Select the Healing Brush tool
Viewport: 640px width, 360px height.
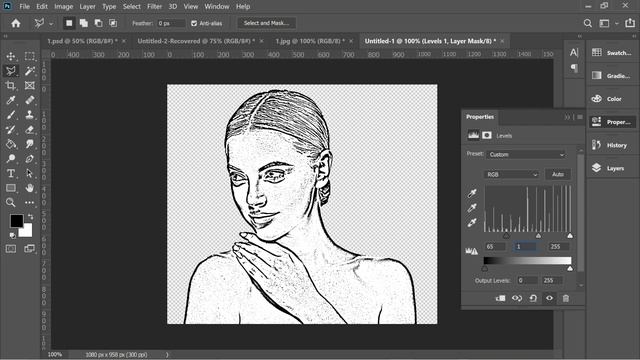tap(29, 100)
